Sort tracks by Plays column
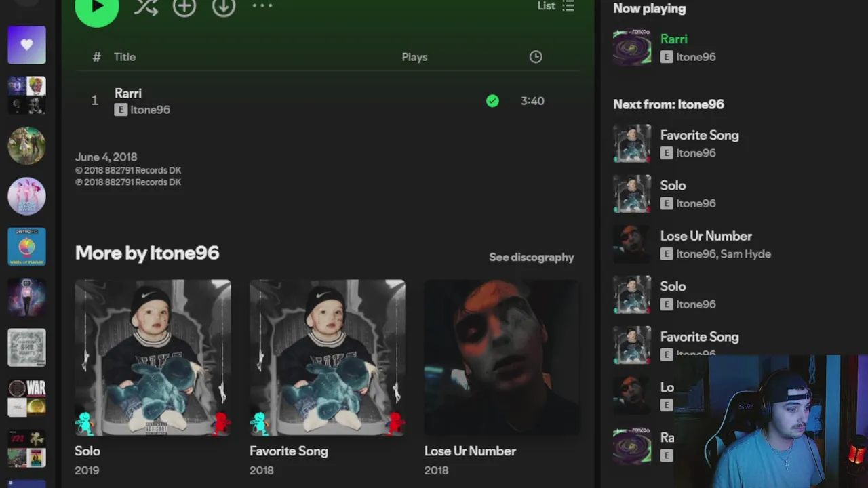Screen dimensions: 868x488 pos(414,57)
